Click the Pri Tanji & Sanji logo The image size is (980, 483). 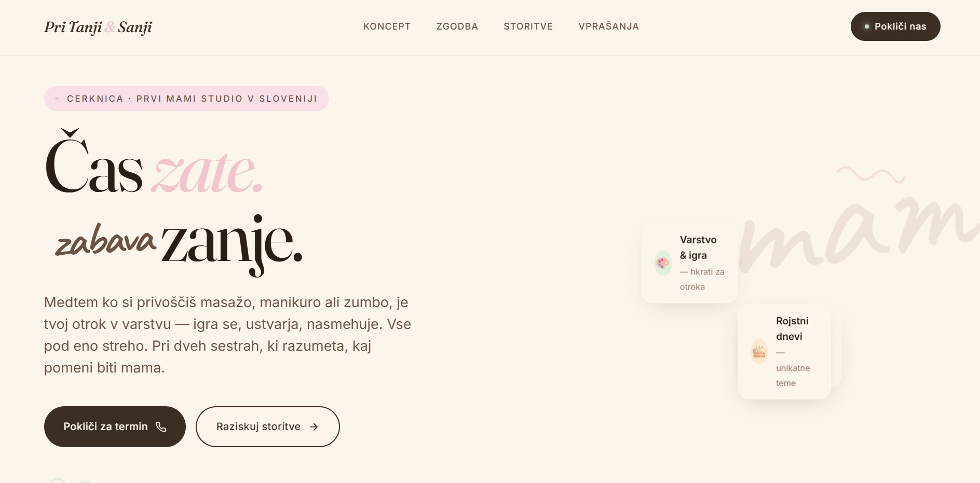(98, 27)
